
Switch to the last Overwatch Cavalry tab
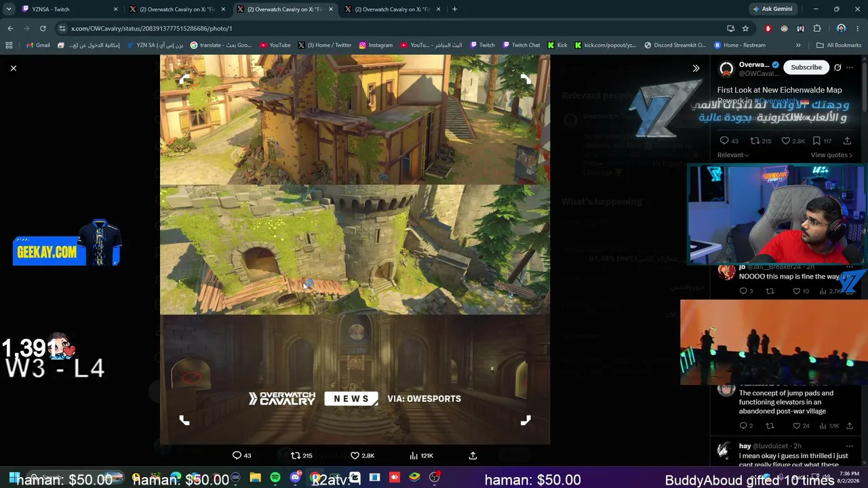(393, 9)
